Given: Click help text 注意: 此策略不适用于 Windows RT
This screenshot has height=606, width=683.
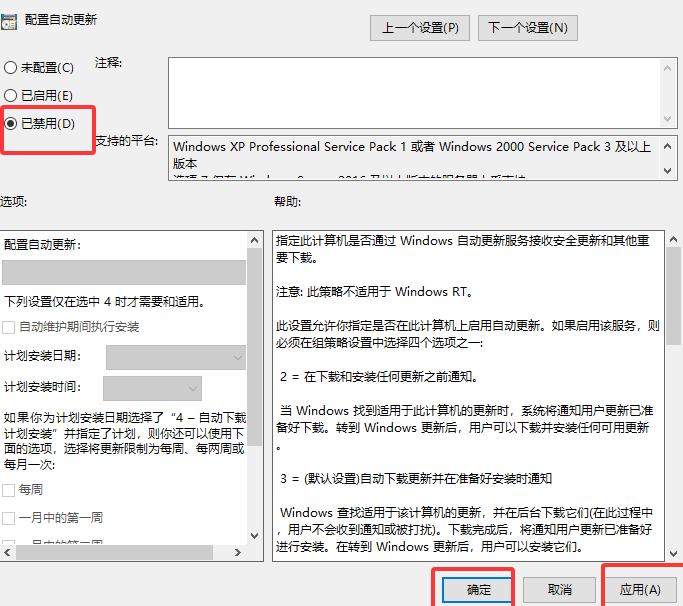Looking at the screenshot, I should point(374,291).
